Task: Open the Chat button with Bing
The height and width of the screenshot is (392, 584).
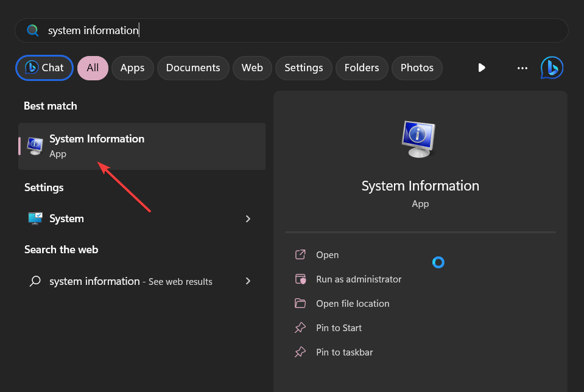Action: pyautogui.click(x=44, y=68)
